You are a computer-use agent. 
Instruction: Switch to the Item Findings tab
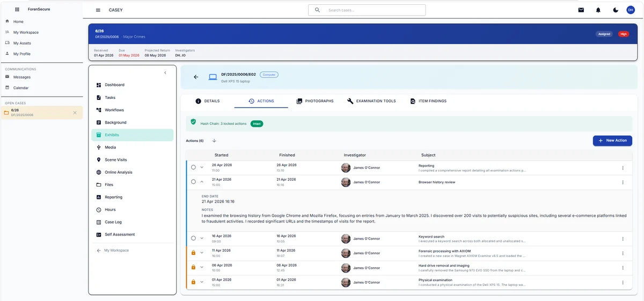tap(428, 101)
